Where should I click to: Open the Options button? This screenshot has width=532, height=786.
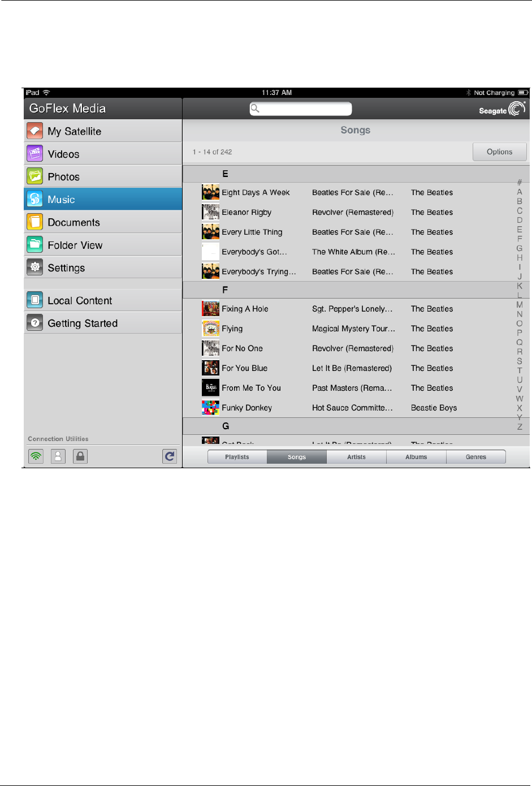click(x=500, y=152)
